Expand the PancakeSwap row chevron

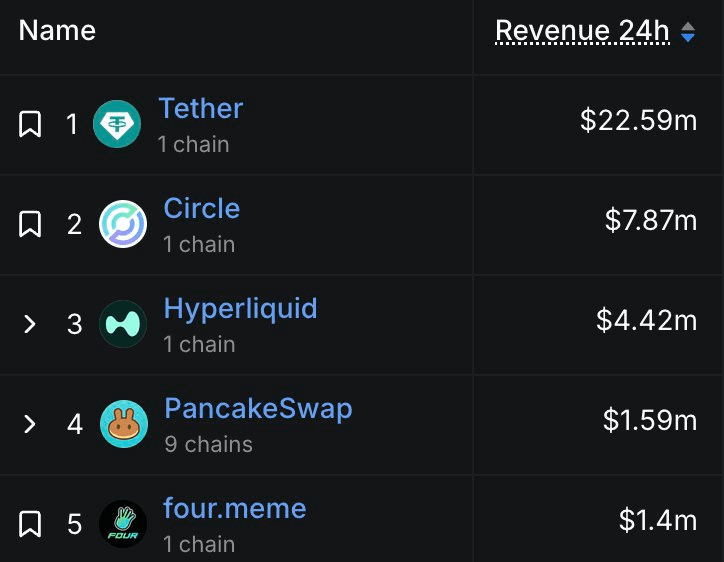click(30, 424)
